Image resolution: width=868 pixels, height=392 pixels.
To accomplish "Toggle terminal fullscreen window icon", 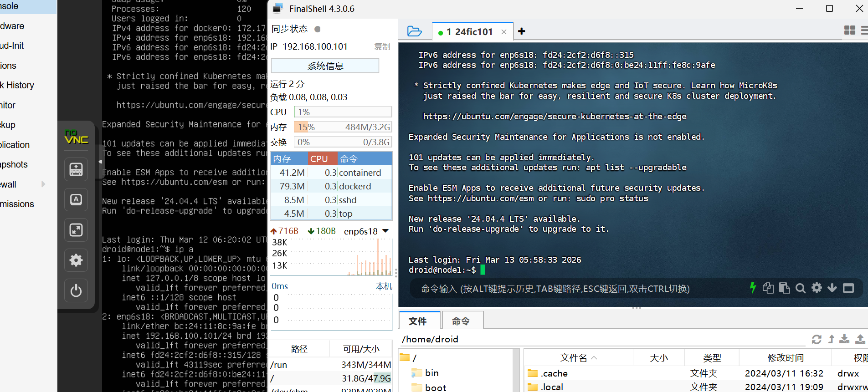I will point(848,288).
